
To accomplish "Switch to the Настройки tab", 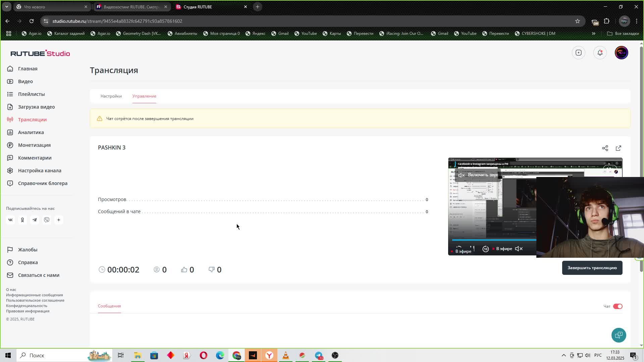I will click(111, 96).
